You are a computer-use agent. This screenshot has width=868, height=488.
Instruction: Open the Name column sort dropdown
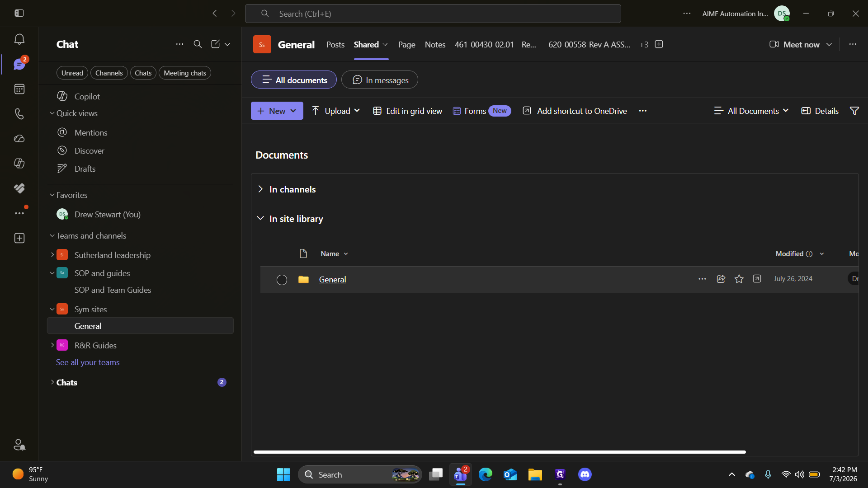pyautogui.click(x=346, y=254)
